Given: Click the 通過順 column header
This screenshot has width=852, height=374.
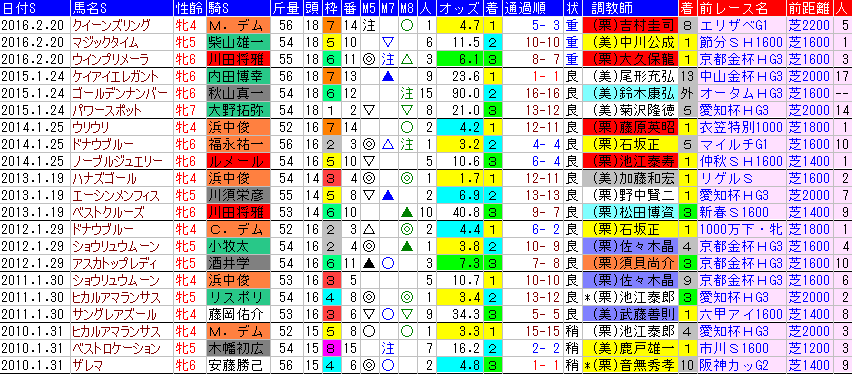Looking at the screenshot, I should click(x=533, y=8).
